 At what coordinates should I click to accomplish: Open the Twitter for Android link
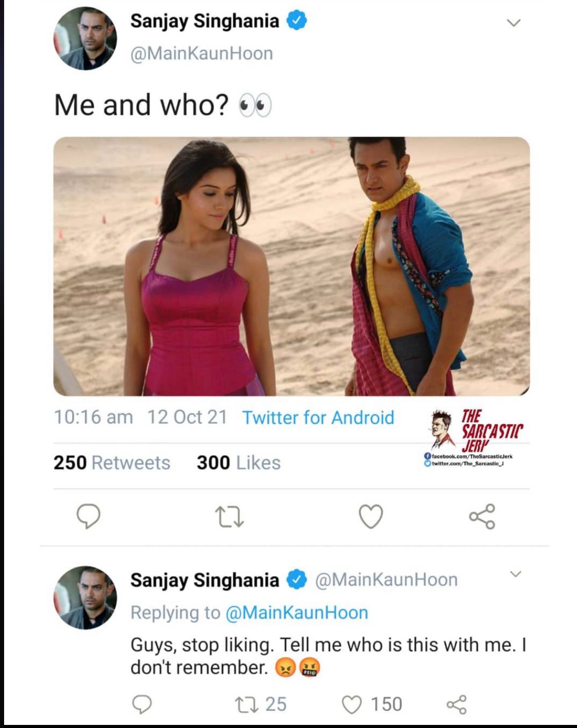point(318,418)
